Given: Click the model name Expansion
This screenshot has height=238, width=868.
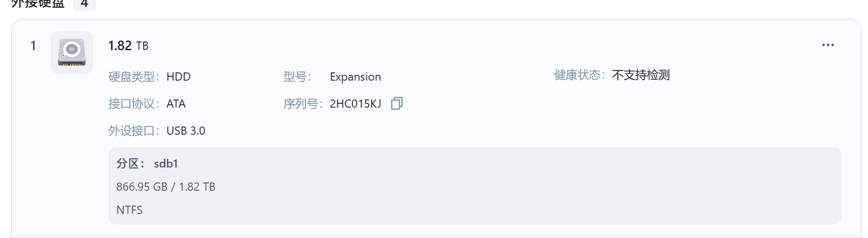Looking at the screenshot, I should 355,77.
